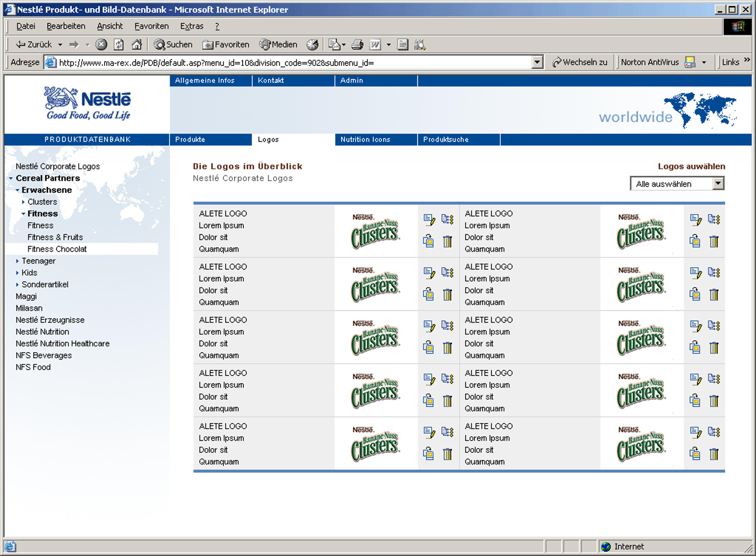
Task: Click the Messenger figure toolbar icon
Action: click(420, 44)
